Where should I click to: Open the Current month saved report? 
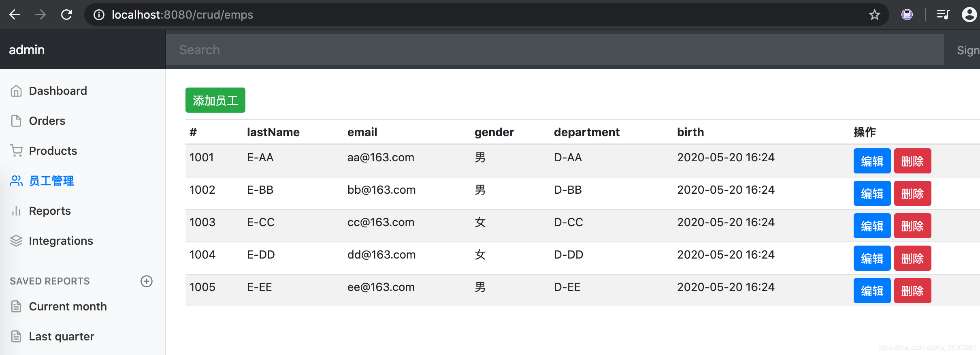click(x=68, y=306)
